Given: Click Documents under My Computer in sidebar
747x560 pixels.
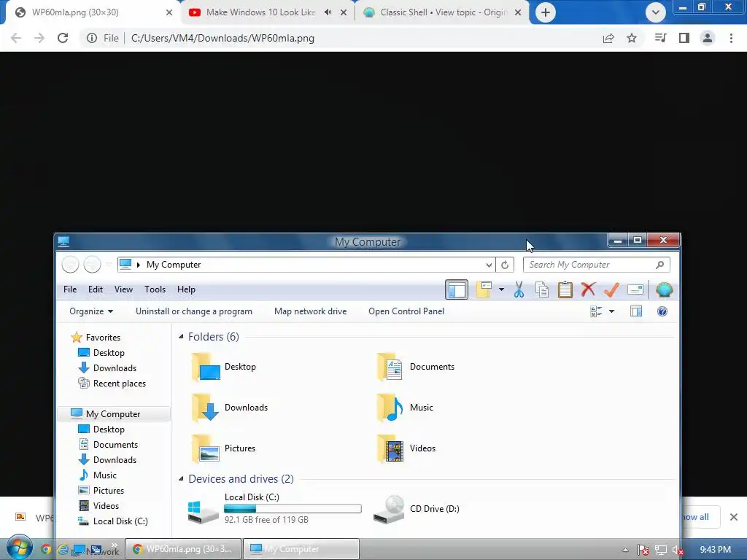Looking at the screenshot, I should pyautogui.click(x=108, y=445).
